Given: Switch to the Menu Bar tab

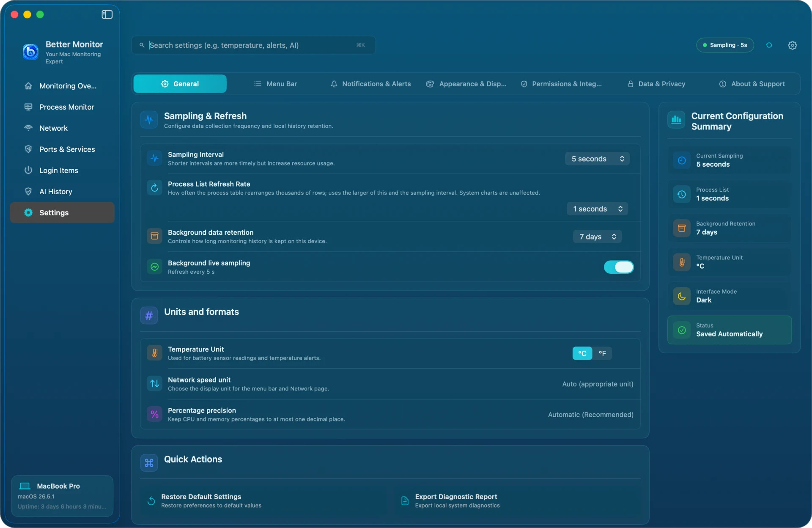Looking at the screenshot, I should (275, 84).
